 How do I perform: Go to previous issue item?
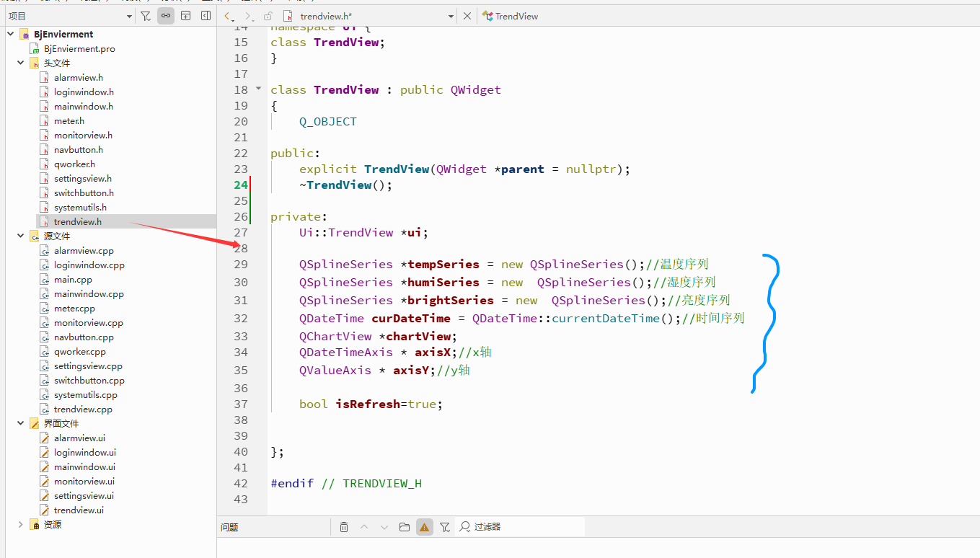[364, 527]
